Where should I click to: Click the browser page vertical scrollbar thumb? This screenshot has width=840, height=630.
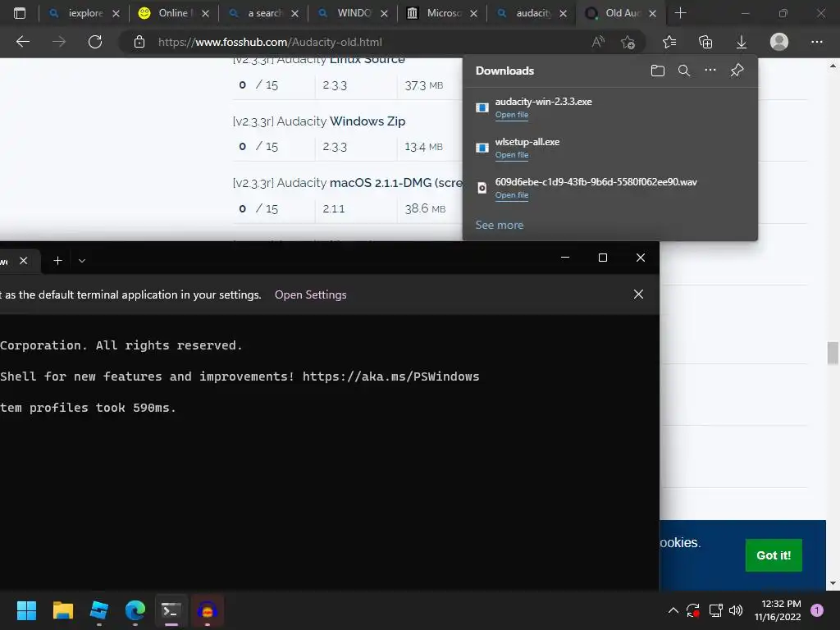click(833, 353)
